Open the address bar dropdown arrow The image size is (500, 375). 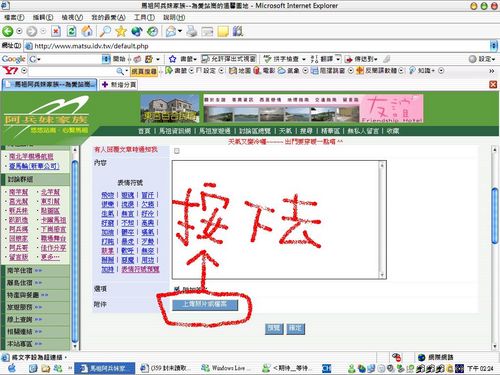click(x=494, y=46)
